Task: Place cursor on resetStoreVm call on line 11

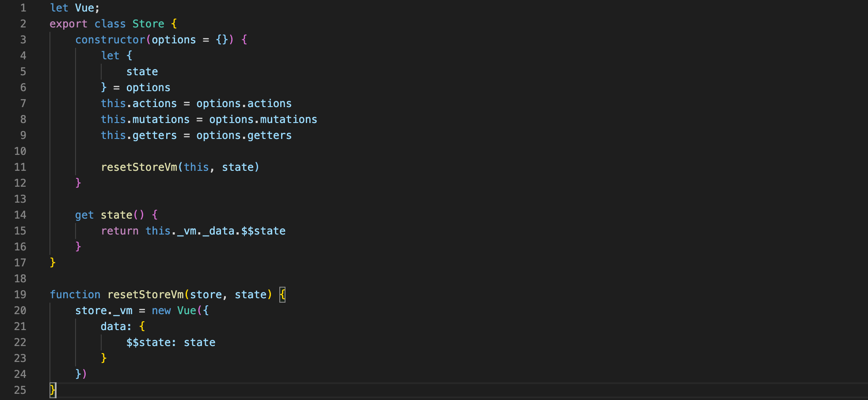Action: coord(139,167)
